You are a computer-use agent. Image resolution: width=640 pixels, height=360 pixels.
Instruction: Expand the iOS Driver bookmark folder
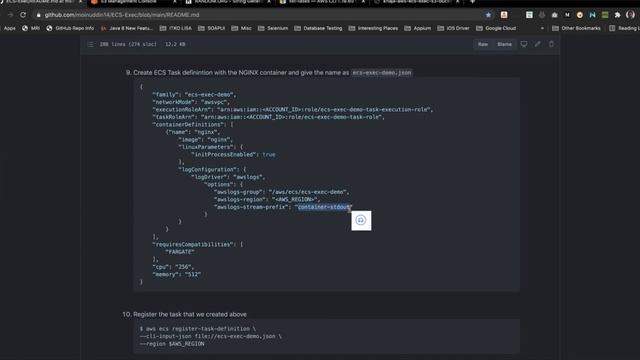(453, 28)
